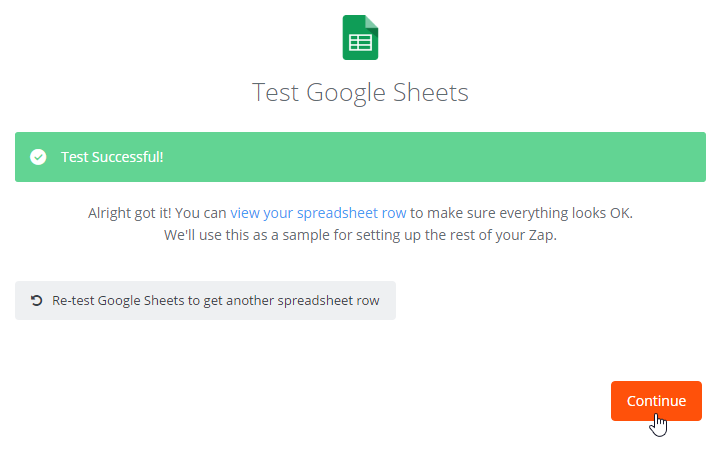Click the circular retry arrow icon
Image resolution: width=721 pixels, height=451 pixels.
click(x=36, y=300)
